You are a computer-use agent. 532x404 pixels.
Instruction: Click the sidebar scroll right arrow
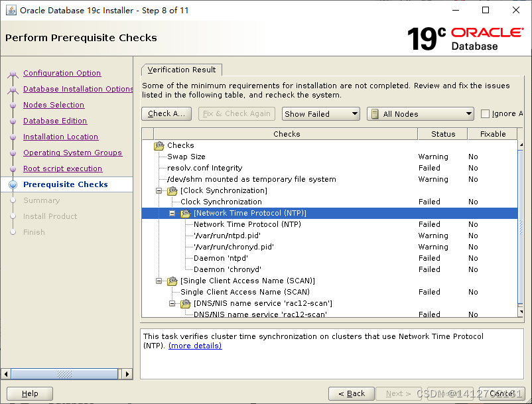(127, 374)
